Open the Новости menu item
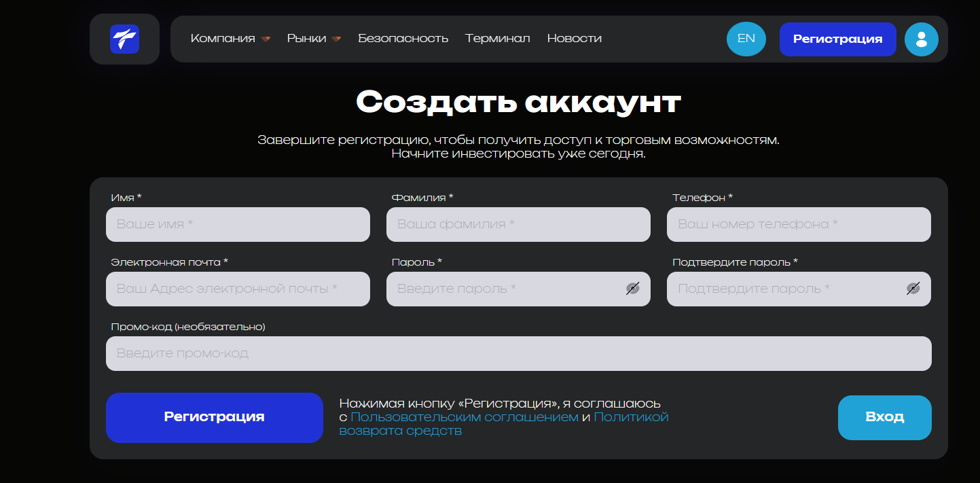Screen dimensions: 980x483 point(575,39)
